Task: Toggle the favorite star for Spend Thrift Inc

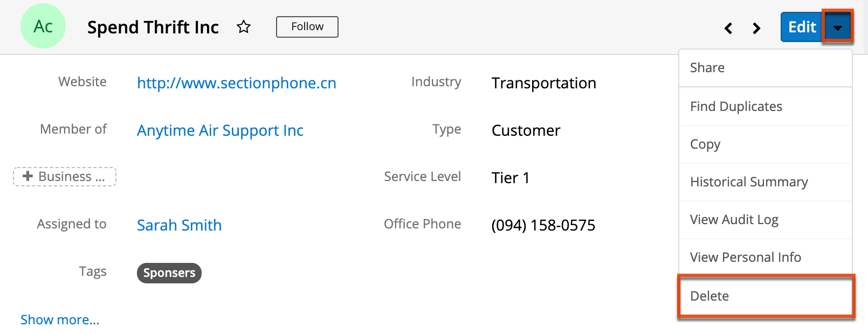Action: click(x=244, y=26)
